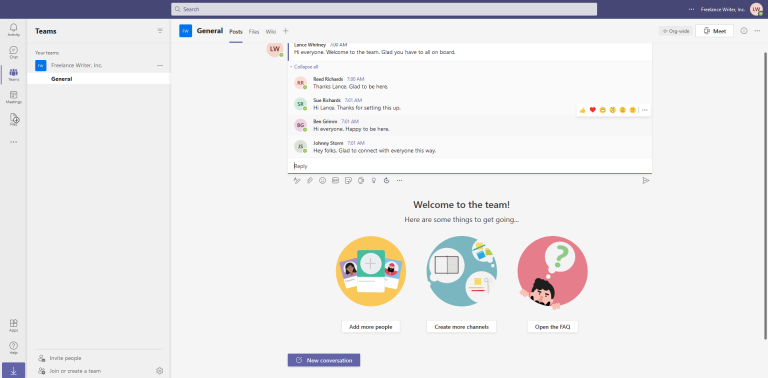Click the Praise icon in compose toolbar
The image size is (768, 378).
374,180
